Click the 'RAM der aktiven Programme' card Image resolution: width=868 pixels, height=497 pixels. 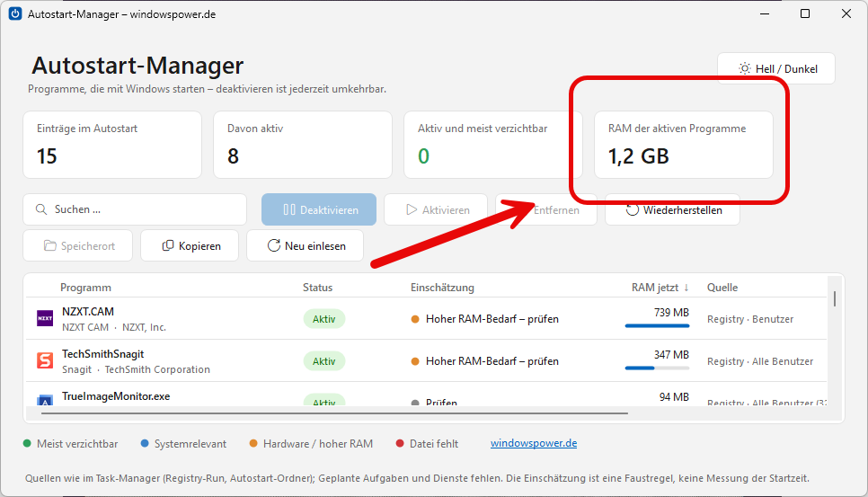pyautogui.click(x=684, y=145)
